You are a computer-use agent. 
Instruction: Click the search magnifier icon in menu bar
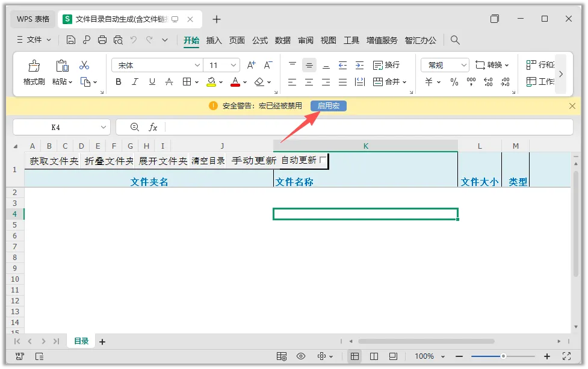click(x=455, y=40)
